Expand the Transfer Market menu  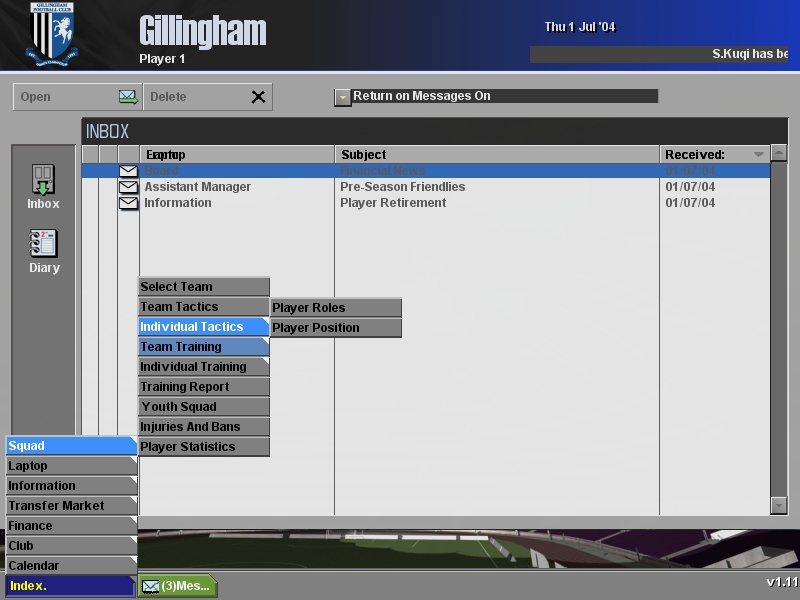70,506
